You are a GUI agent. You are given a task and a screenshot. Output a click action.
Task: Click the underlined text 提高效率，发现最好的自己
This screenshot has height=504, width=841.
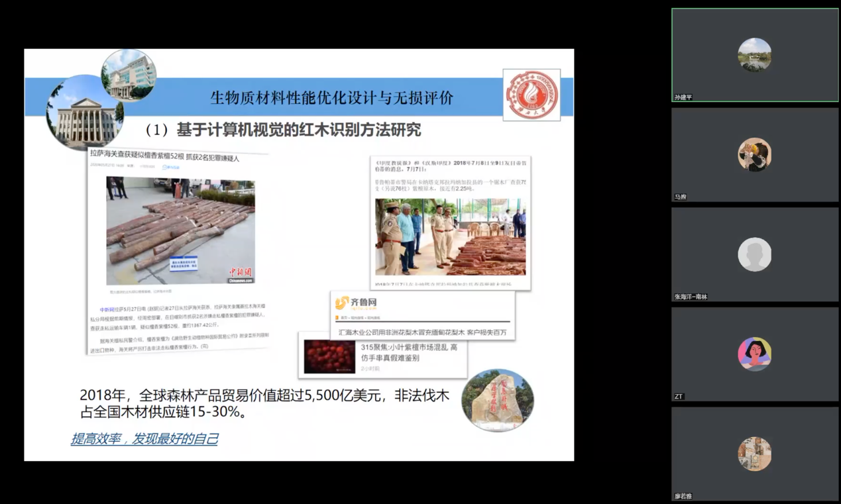click(x=144, y=439)
